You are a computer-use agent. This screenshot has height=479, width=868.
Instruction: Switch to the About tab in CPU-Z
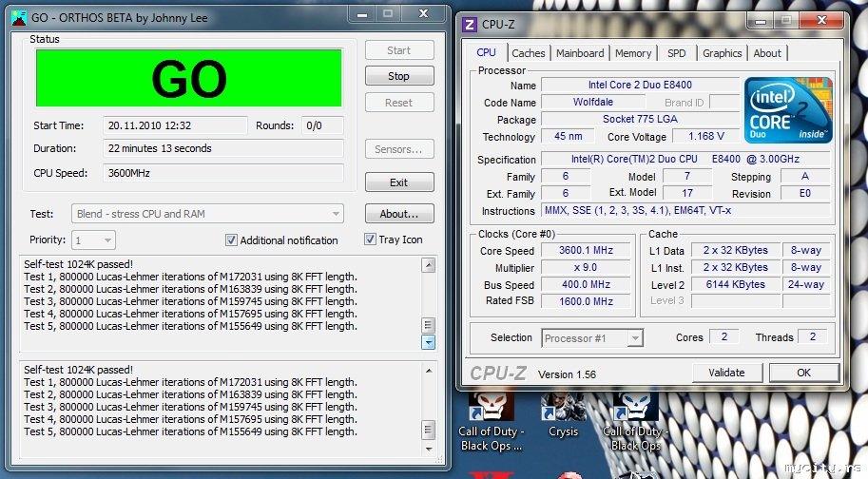coord(766,53)
